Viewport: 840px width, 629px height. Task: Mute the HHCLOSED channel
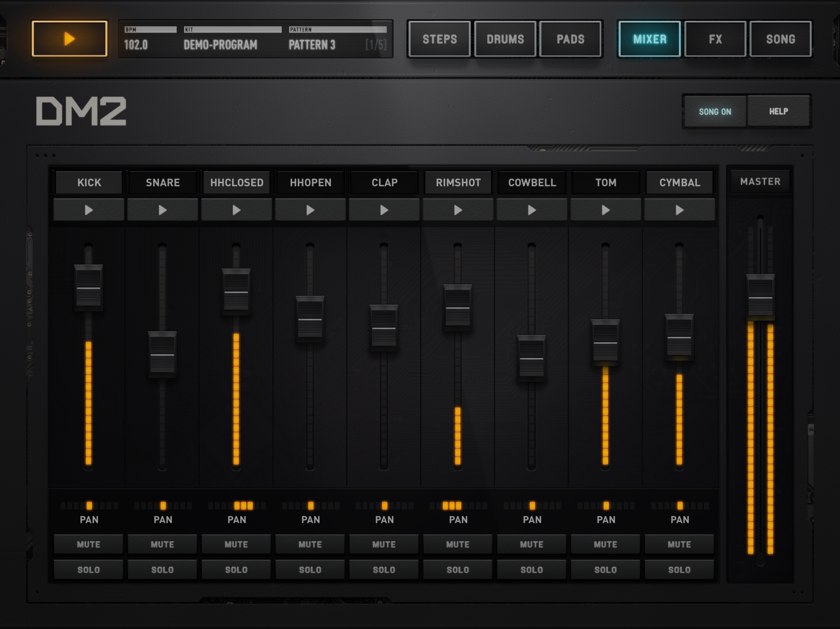236,544
